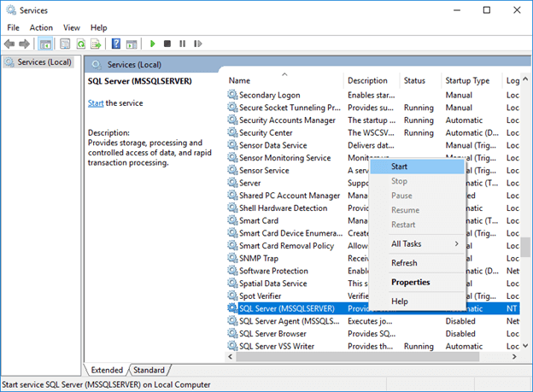Choose Help in the context menu

417,301
